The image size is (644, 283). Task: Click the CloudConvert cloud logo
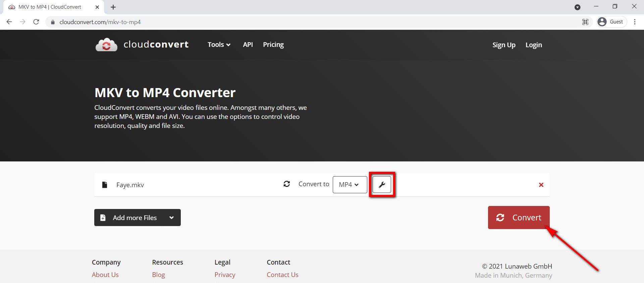coord(106,45)
